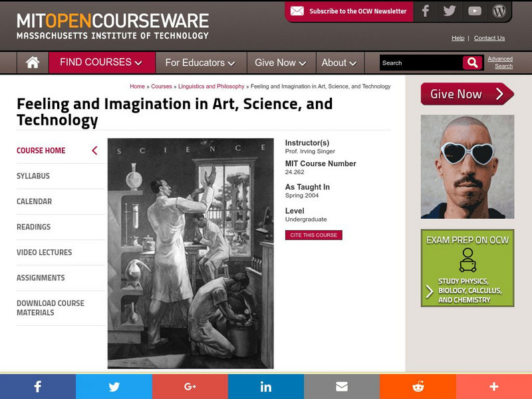Click the envelope newsletter icon
532x399 pixels.
297,11
